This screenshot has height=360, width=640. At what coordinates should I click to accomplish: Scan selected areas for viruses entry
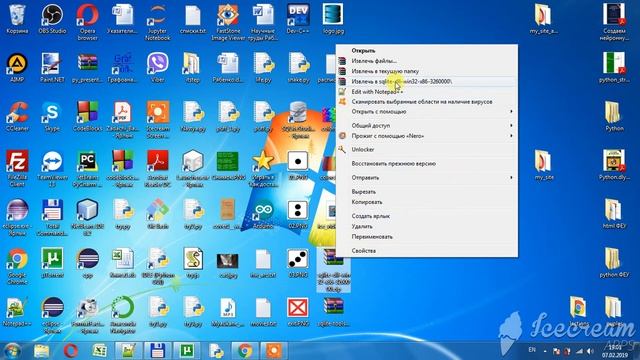pos(427,102)
